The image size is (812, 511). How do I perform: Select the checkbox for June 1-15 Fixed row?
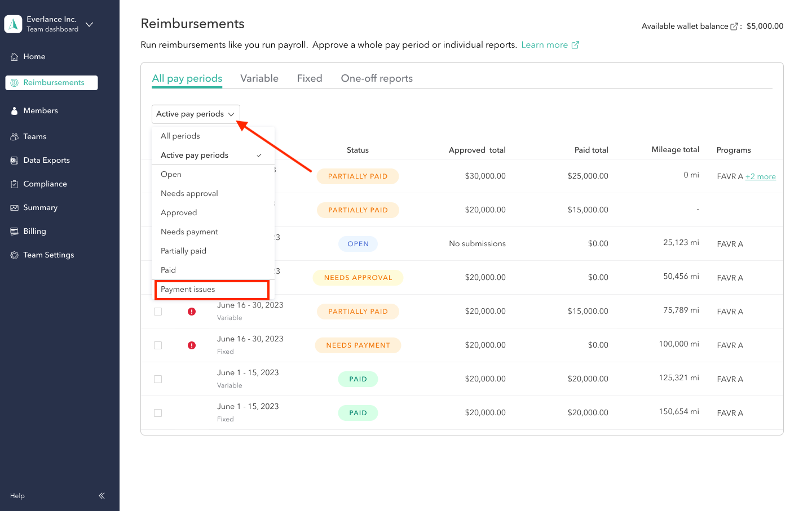tap(157, 413)
